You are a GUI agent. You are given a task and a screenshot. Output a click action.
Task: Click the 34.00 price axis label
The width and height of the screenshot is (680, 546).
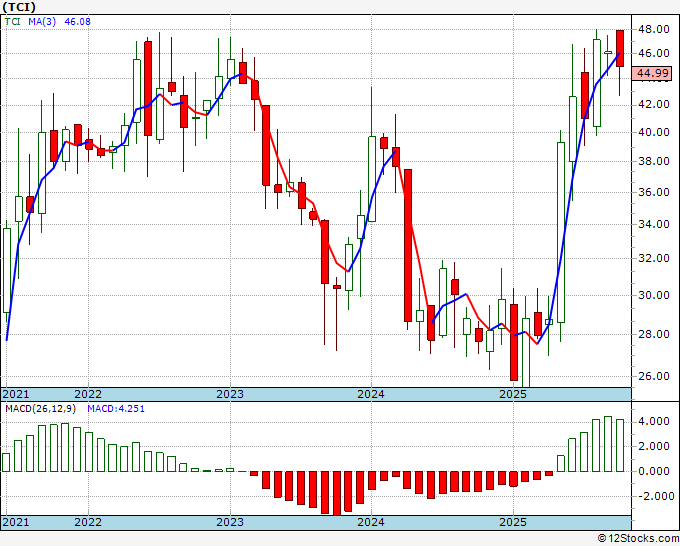pos(653,224)
